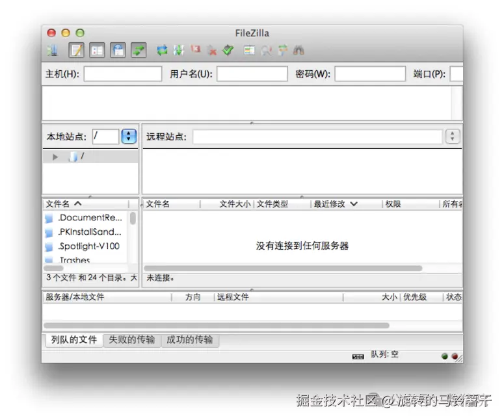Click the speed limit status bar icon
The image size is (504, 420).
[x=358, y=357]
